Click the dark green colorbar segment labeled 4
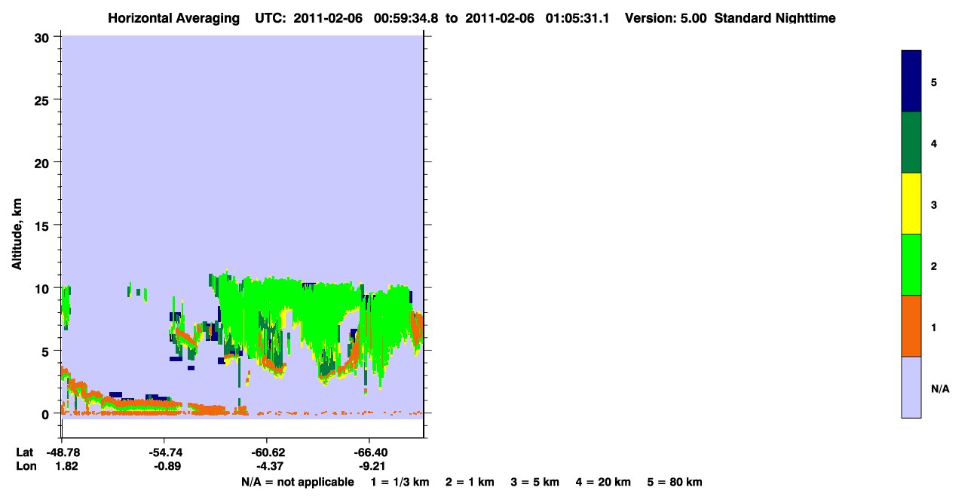 911,143
